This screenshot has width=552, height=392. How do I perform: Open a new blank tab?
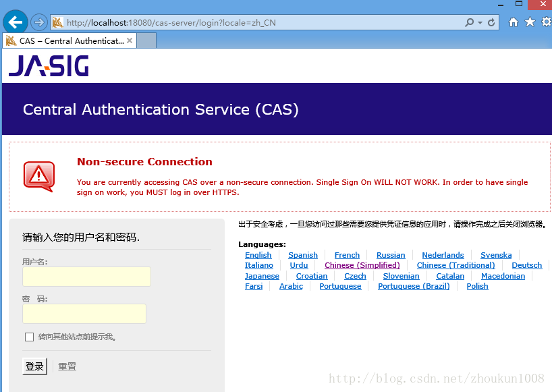pyautogui.click(x=146, y=40)
